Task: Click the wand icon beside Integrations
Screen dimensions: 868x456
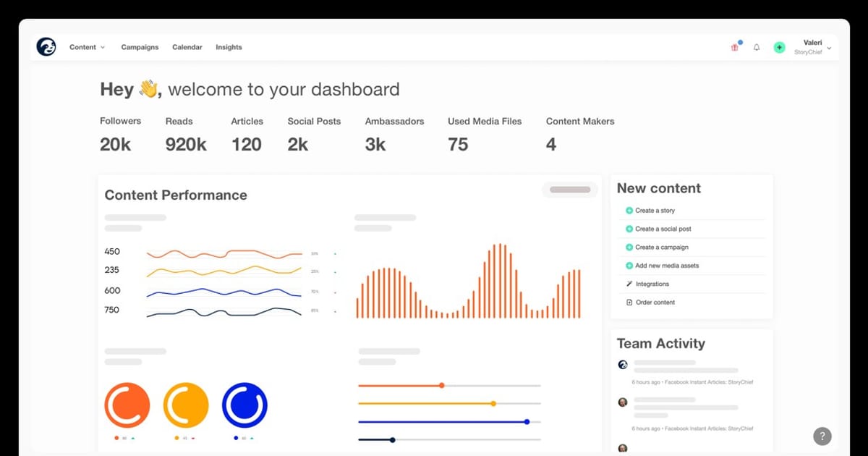Action: pyautogui.click(x=629, y=284)
